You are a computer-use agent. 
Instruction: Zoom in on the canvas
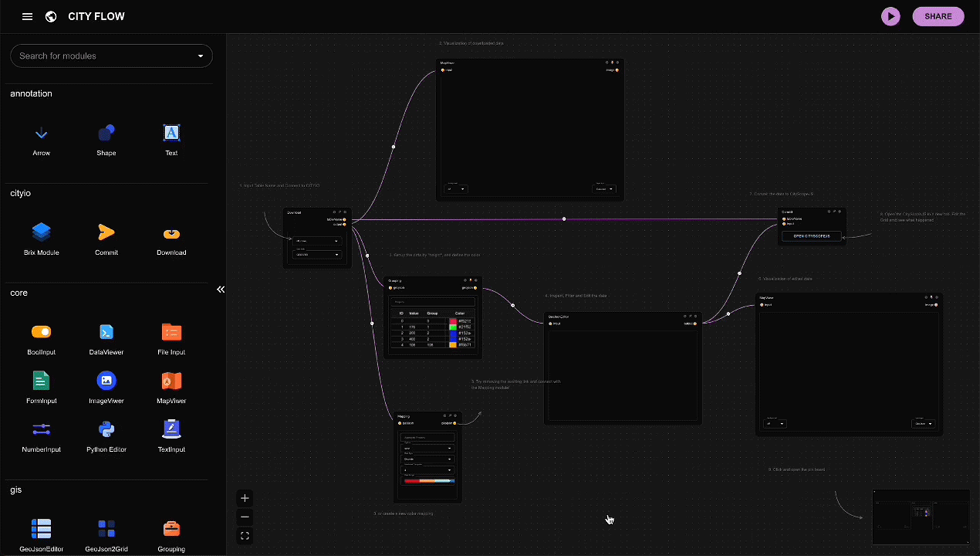(245, 498)
